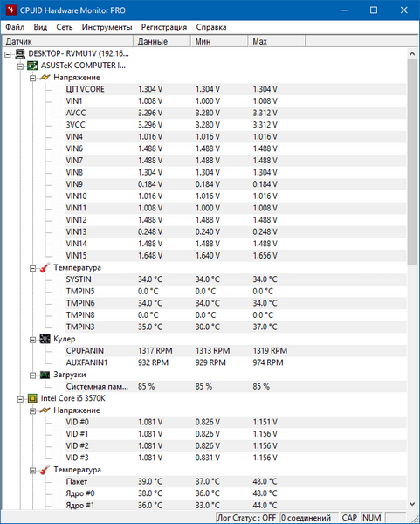
Task: Select the TMPIN5 row
Action: pyautogui.click(x=235, y=291)
